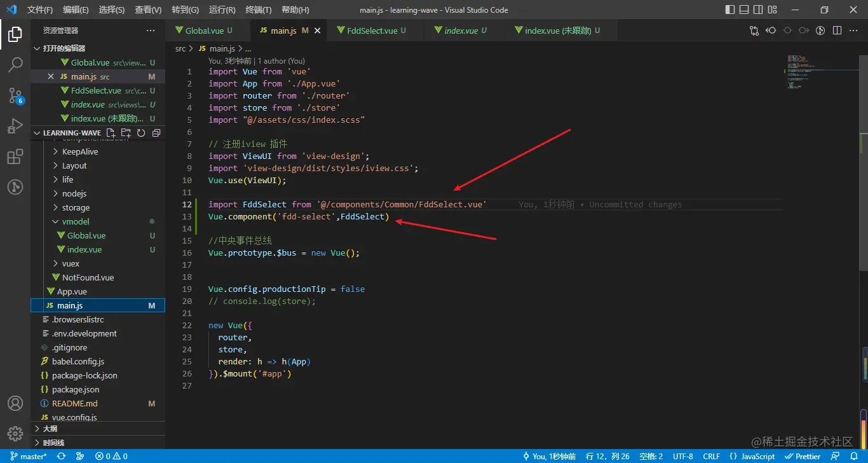
Task: Switch to the Global.vue tab
Action: point(208,31)
